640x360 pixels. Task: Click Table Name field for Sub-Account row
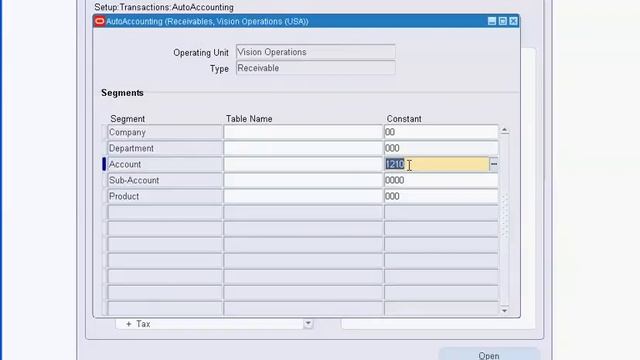point(303,180)
